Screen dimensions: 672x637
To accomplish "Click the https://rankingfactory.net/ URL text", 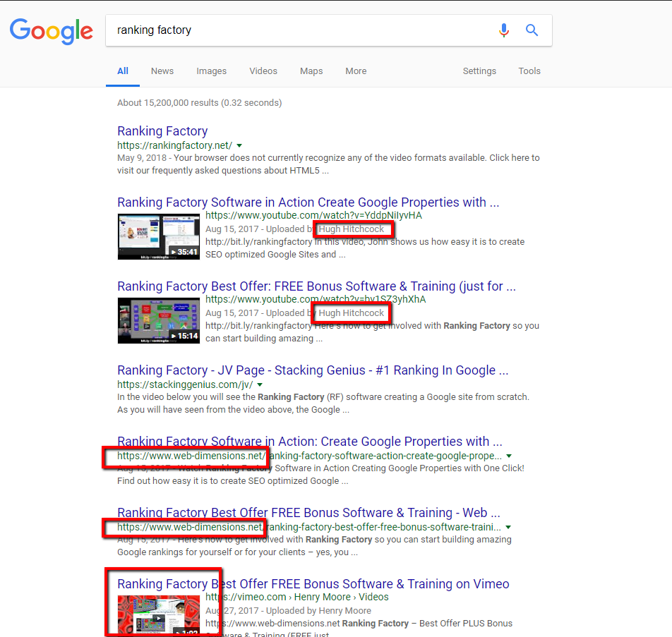I will pyautogui.click(x=175, y=145).
